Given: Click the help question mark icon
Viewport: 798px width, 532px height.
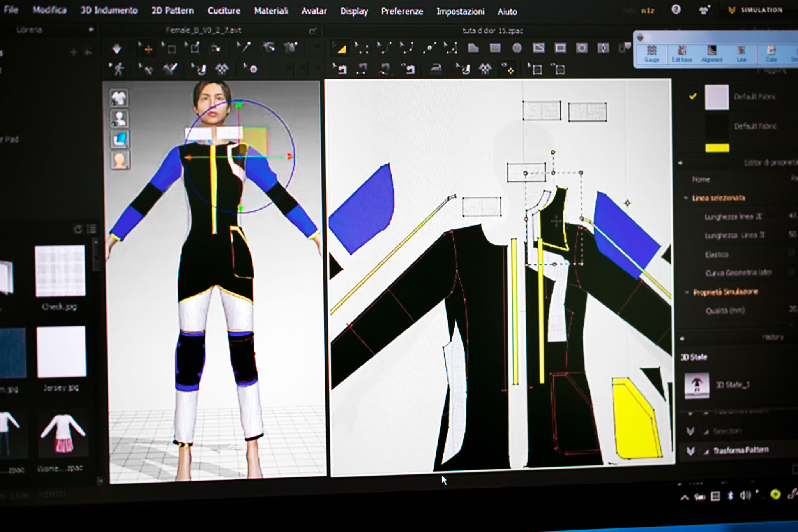Looking at the screenshot, I should pos(676,10).
